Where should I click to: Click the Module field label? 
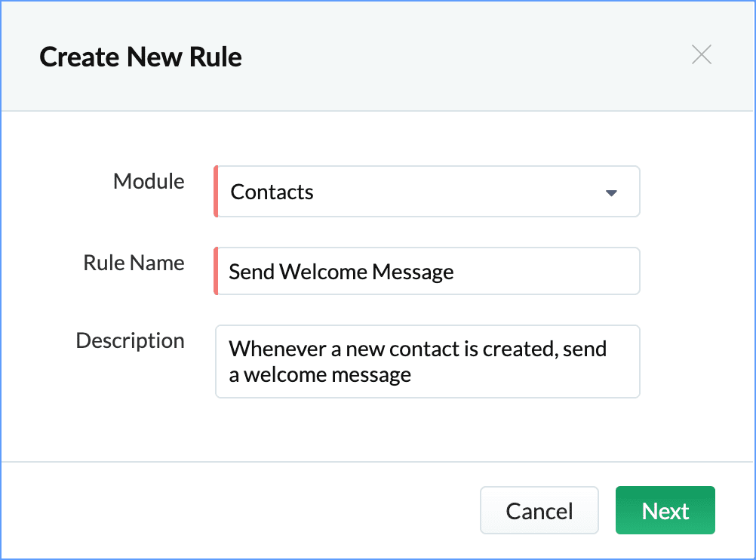click(149, 181)
